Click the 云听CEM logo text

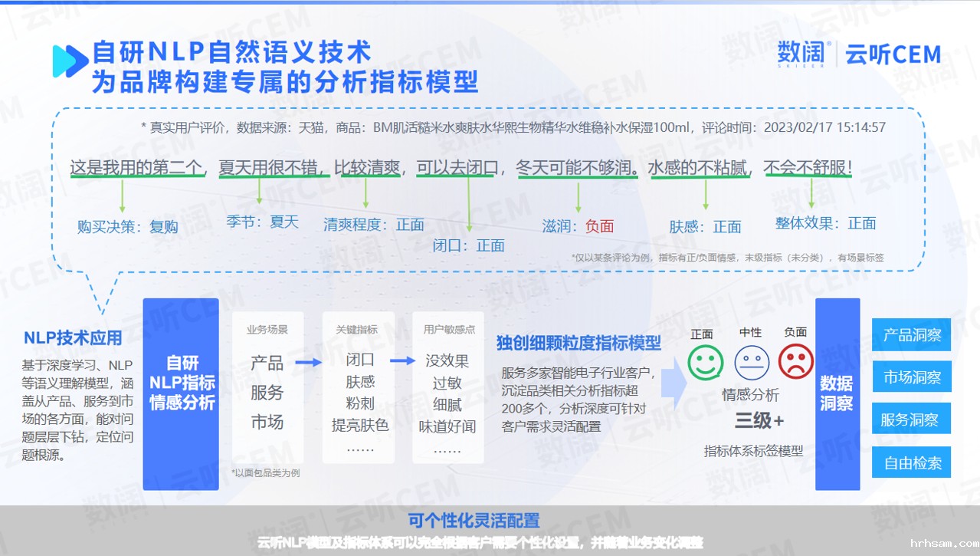893,54
